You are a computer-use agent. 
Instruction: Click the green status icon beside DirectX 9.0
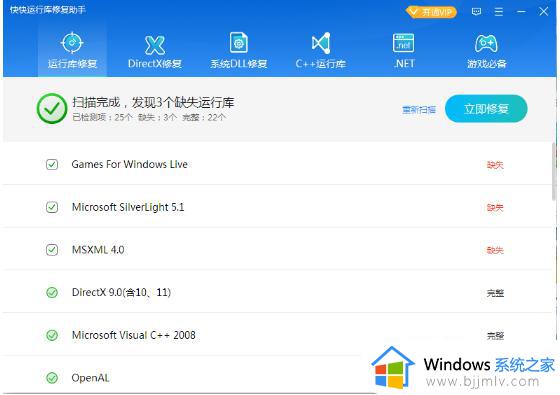click(52, 292)
